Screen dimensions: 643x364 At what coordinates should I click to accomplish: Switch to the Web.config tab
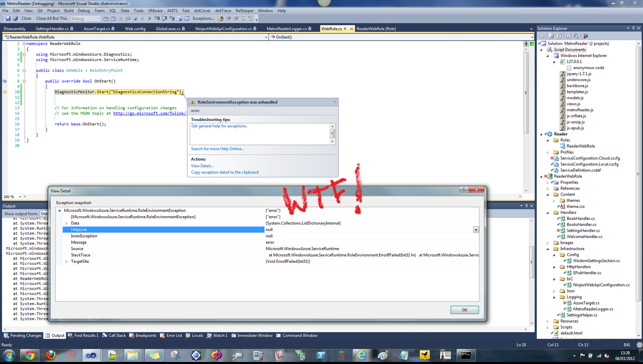135,29
